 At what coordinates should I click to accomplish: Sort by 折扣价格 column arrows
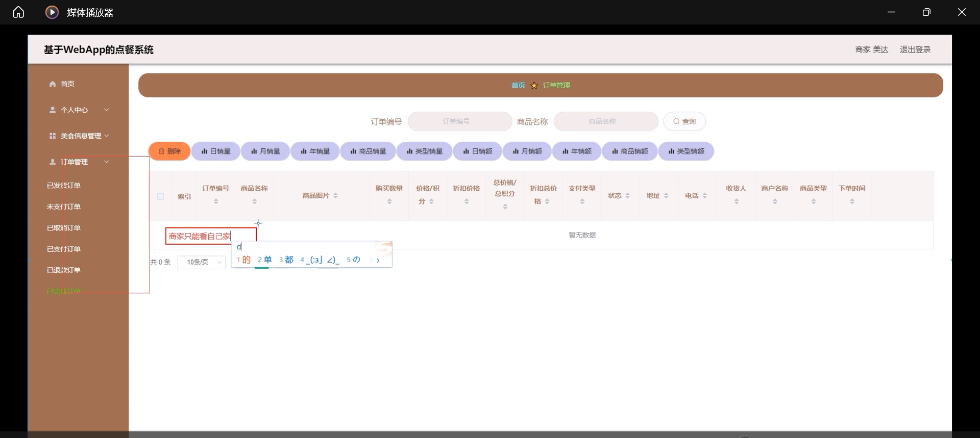click(x=467, y=201)
